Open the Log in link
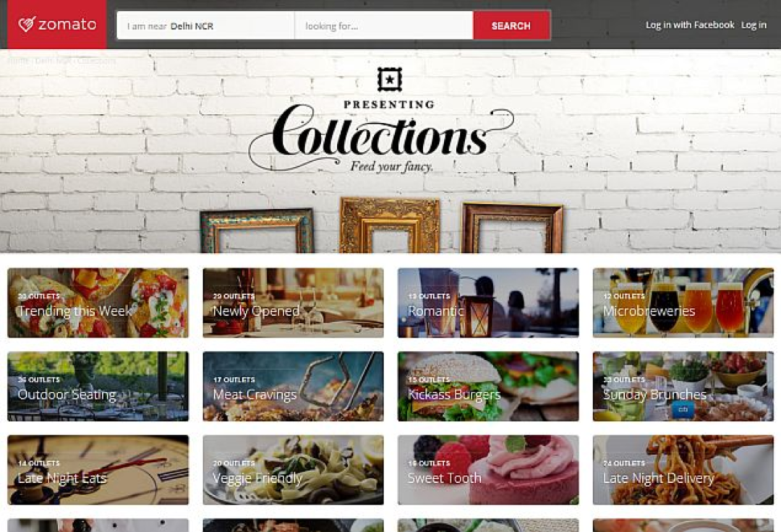Image resolution: width=781 pixels, height=532 pixels. (754, 25)
